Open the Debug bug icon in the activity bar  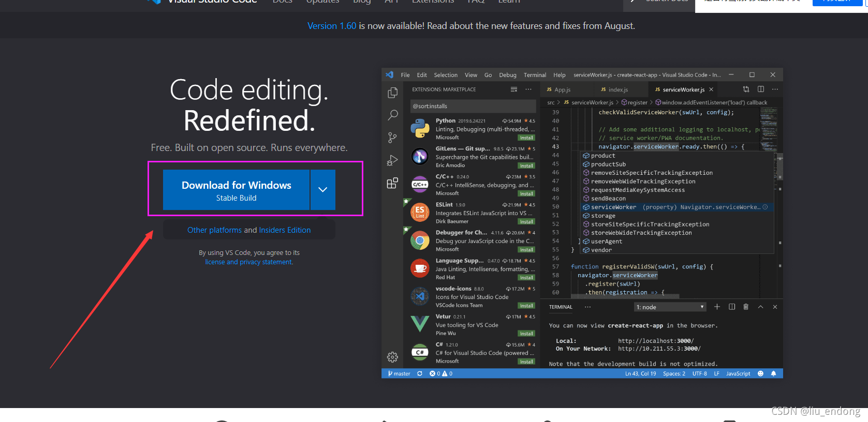click(x=393, y=160)
